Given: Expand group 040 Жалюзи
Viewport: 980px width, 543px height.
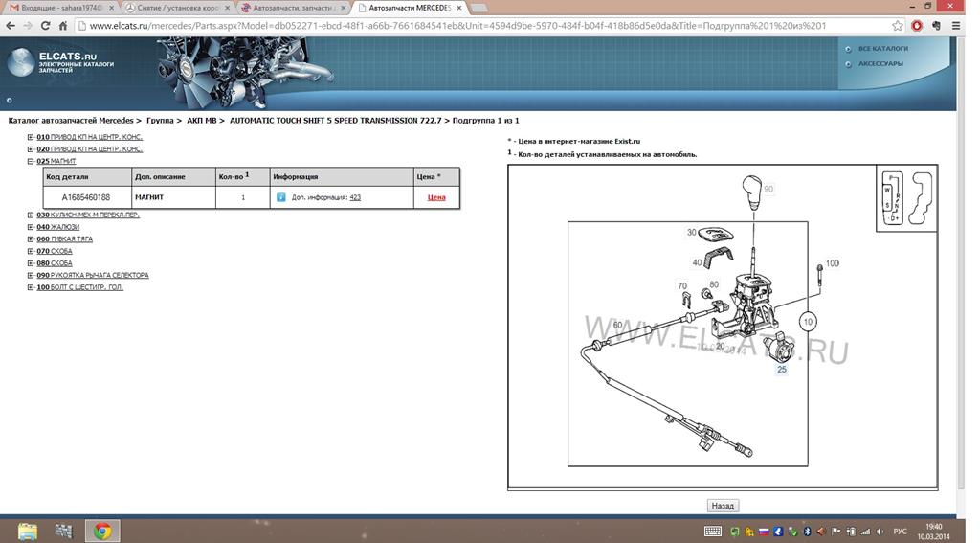Looking at the screenshot, I should point(30,227).
